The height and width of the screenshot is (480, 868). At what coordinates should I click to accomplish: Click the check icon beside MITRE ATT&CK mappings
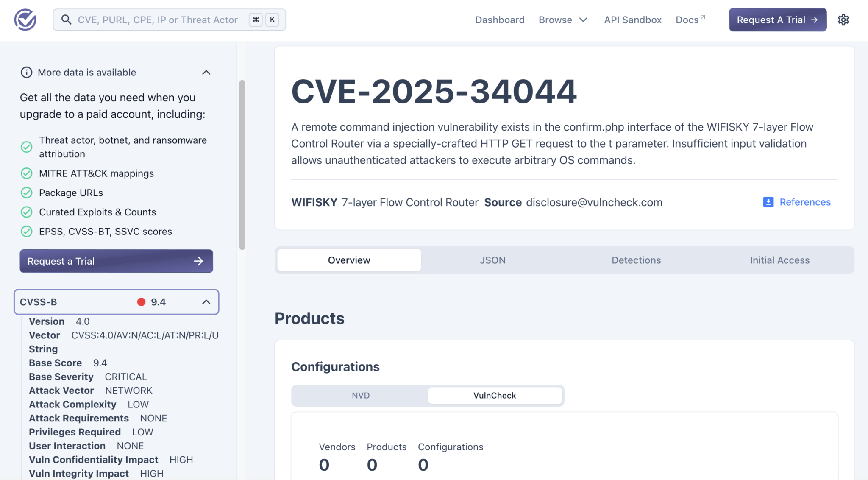pyautogui.click(x=27, y=173)
